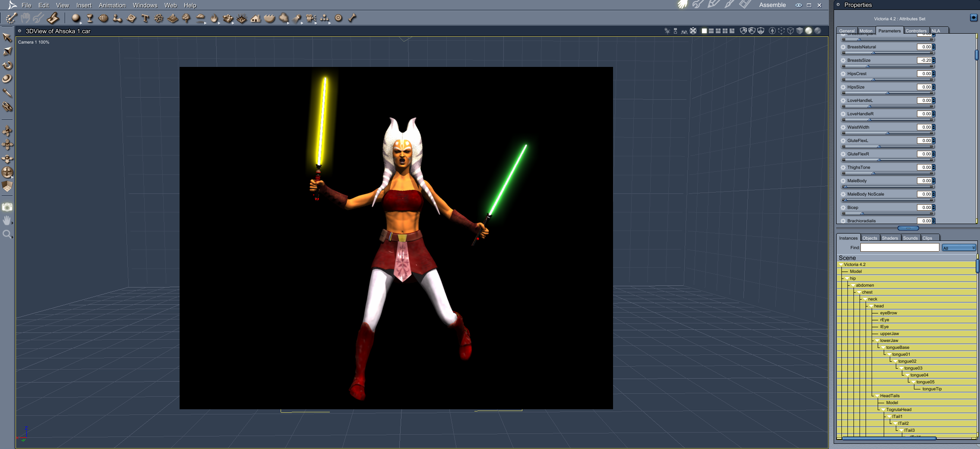Open the All filter dropdown beside Find
The width and height of the screenshot is (980, 449).
click(x=959, y=248)
